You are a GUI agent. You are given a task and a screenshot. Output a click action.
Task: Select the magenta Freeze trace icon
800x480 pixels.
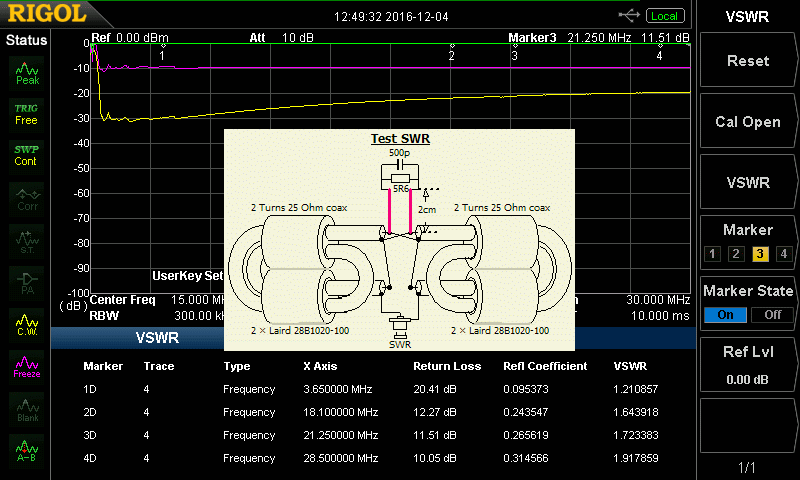pyautogui.click(x=27, y=366)
